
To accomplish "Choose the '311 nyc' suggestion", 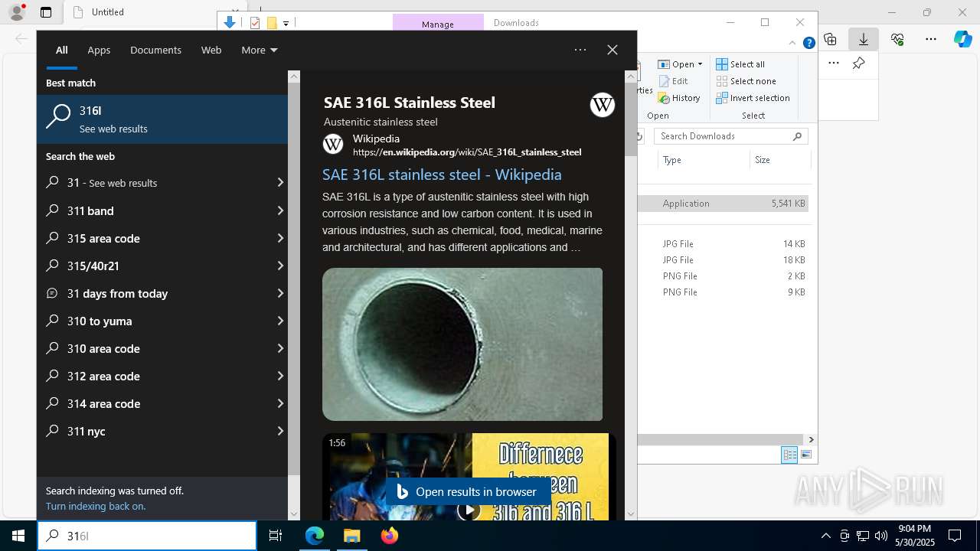I will (162, 431).
